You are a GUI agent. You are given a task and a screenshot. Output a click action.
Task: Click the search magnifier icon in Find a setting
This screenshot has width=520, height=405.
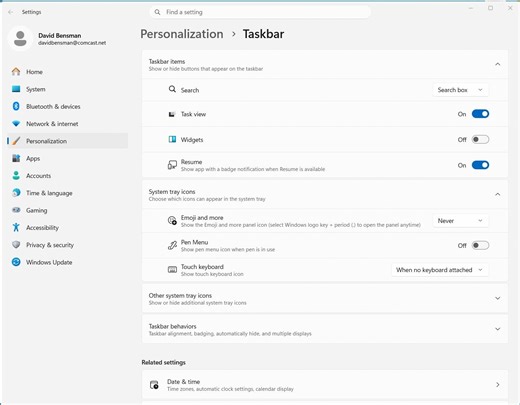[157, 12]
